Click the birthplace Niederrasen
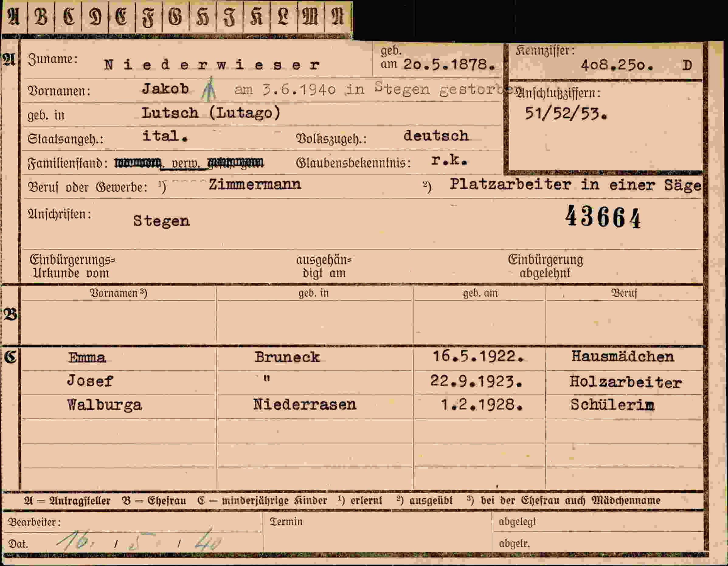 [x=305, y=405]
